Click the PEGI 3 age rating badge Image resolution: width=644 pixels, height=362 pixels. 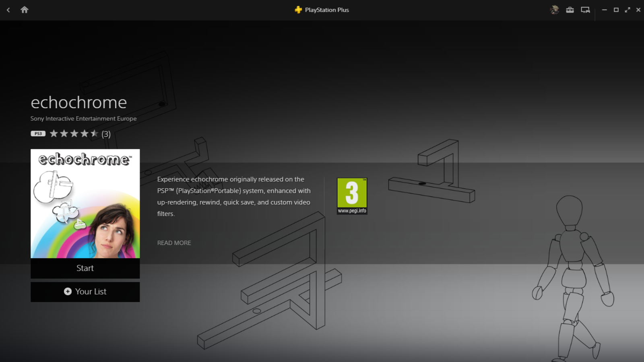click(x=352, y=196)
